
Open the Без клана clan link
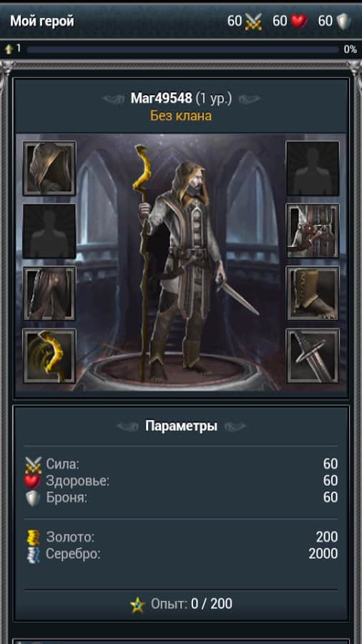click(181, 116)
